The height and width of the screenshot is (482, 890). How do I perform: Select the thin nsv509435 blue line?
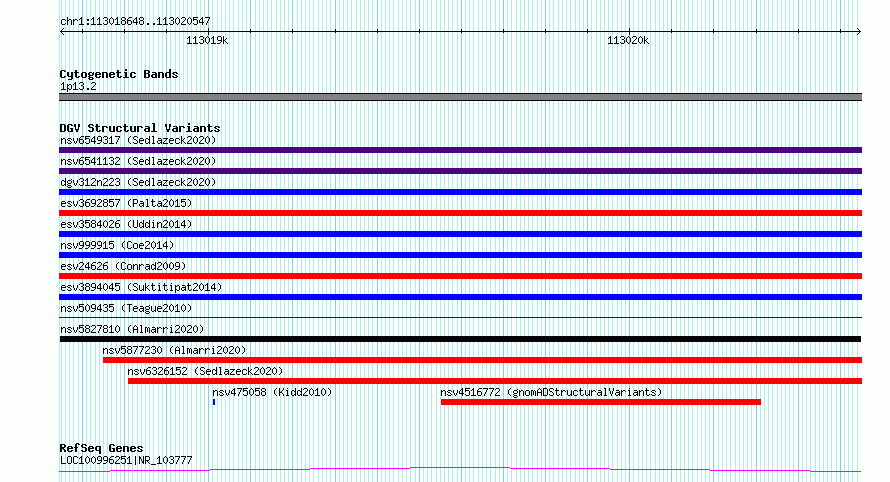(460, 317)
